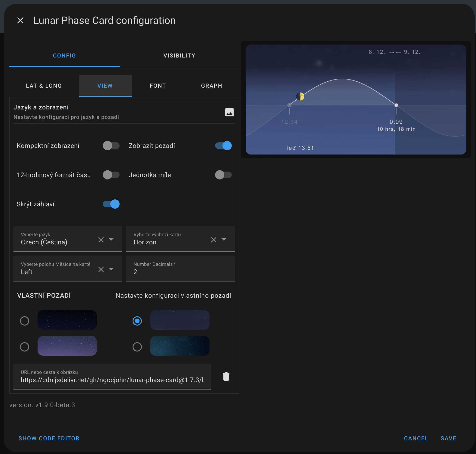Image resolution: width=476 pixels, height=454 pixels.
Task: Click the image icon beside Jazyk a zobrazení
Action: tap(229, 112)
